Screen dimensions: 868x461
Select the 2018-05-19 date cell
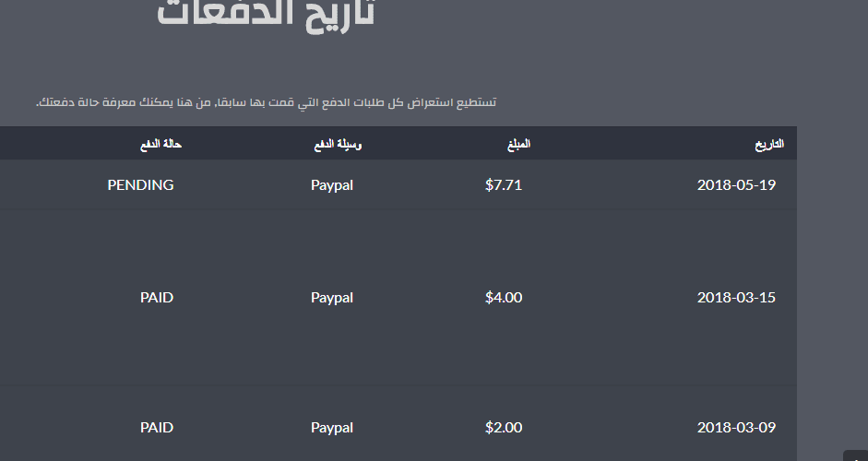click(x=736, y=184)
